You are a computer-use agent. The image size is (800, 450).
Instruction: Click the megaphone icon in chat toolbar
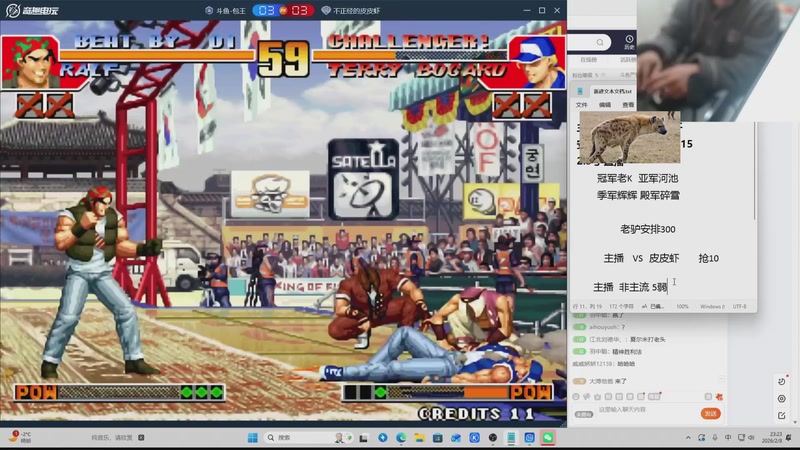point(587,396)
